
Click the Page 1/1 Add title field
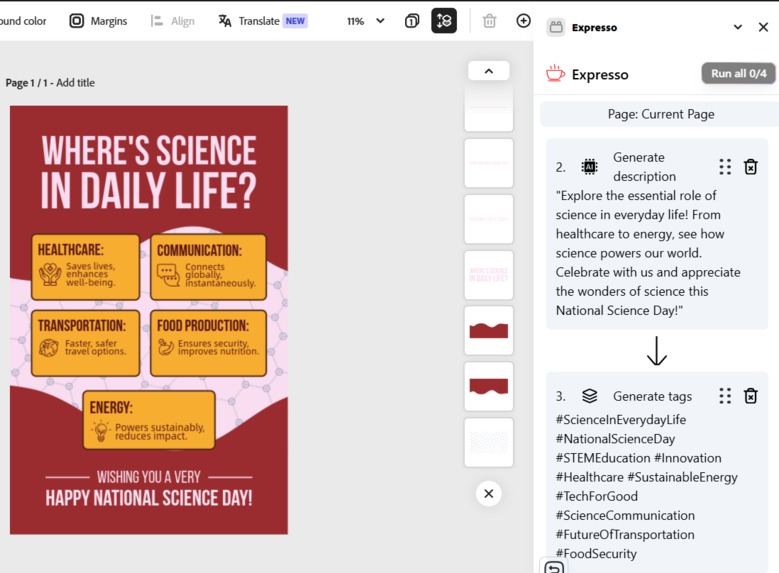pyautogui.click(x=50, y=82)
